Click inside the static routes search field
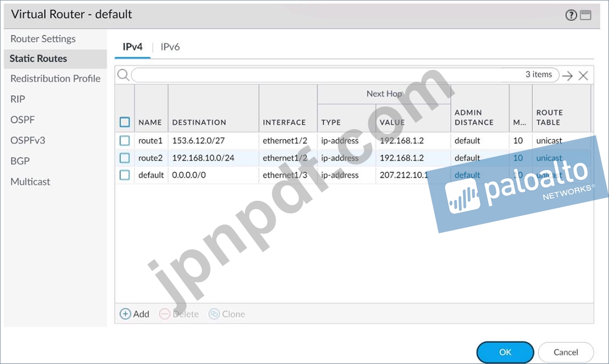The image size is (609, 364). pos(321,75)
